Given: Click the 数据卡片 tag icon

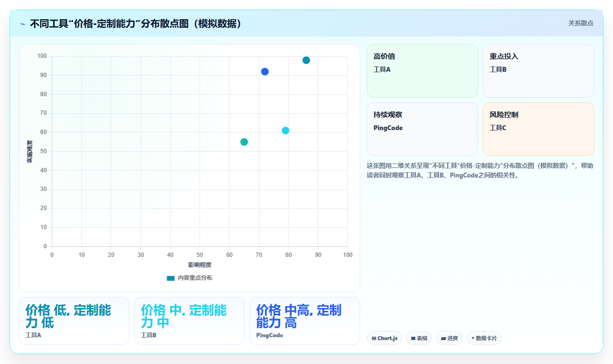Looking at the screenshot, I should [x=473, y=338].
